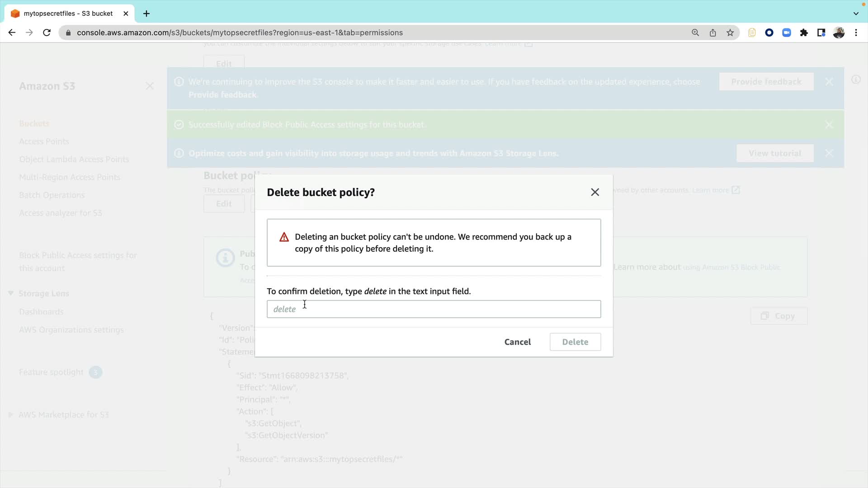Dismiss the green success banner
Screen dimensions: 868x488
[829, 125]
